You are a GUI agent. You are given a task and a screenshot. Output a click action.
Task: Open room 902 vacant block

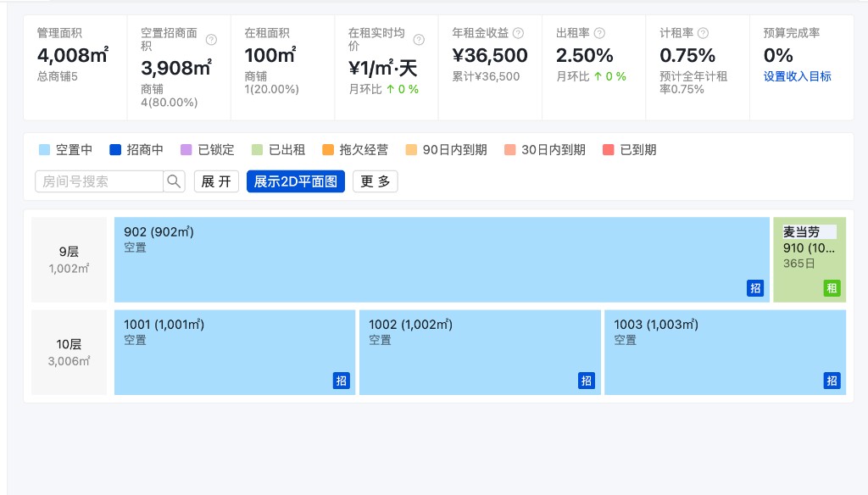coord(442,259)
